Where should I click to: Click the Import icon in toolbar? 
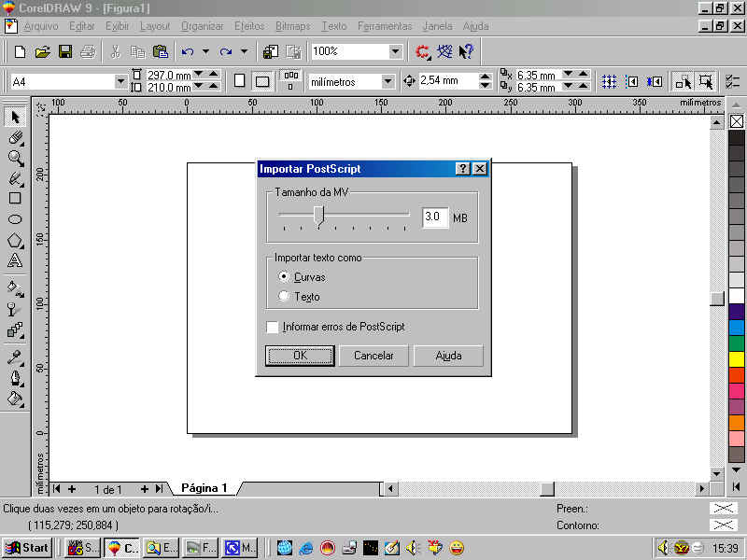pos(271,51)
